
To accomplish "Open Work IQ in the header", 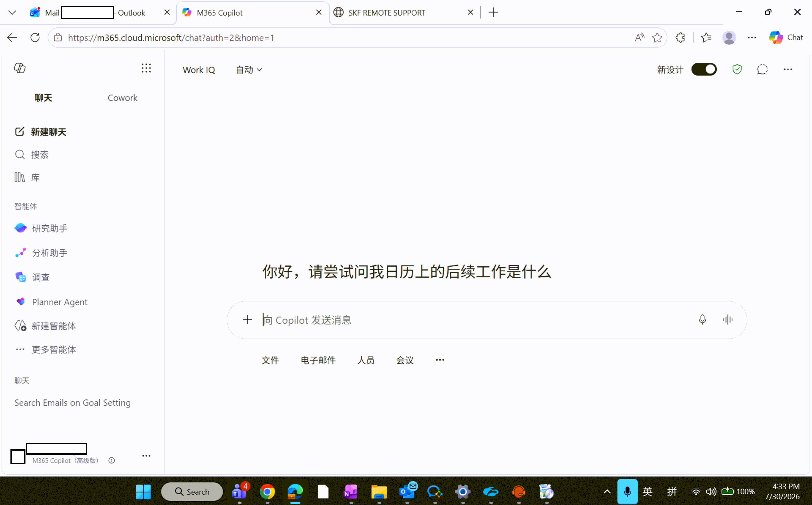I will pyautogui.click(x=198, y=70).
